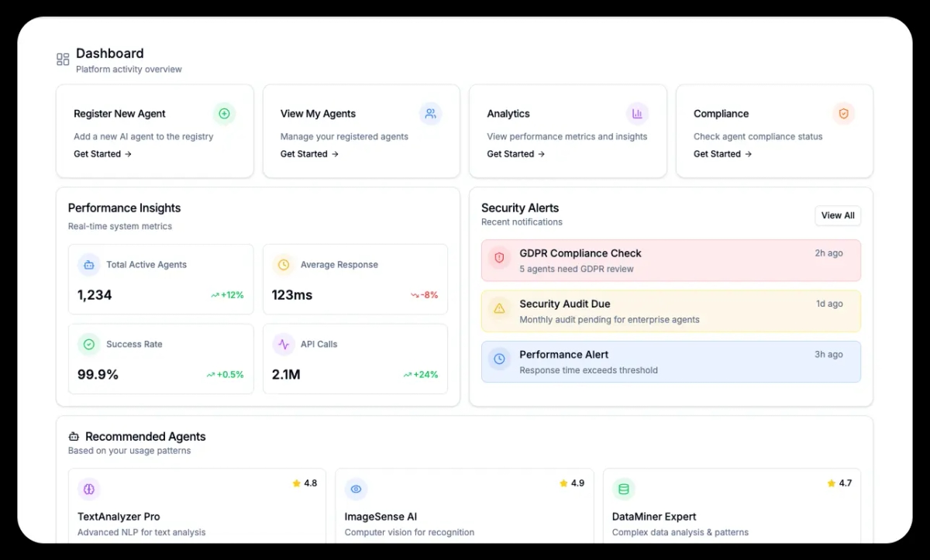
Task: Click the Recent notifications subtitle
Action: 522,222
